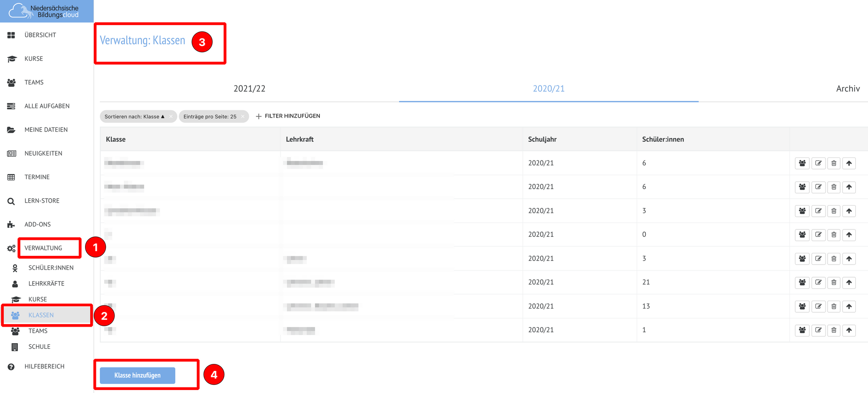Switch to the 2021/22 school year tab
Image resolution: width=868 pixels, height=393 pixels.
pyautogui.click(x=249, y=89)
